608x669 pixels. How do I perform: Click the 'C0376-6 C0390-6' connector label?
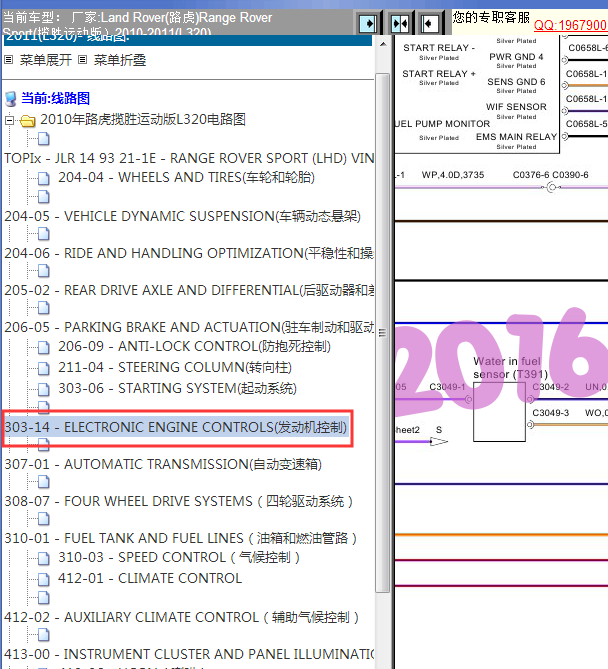coord(550,175)
